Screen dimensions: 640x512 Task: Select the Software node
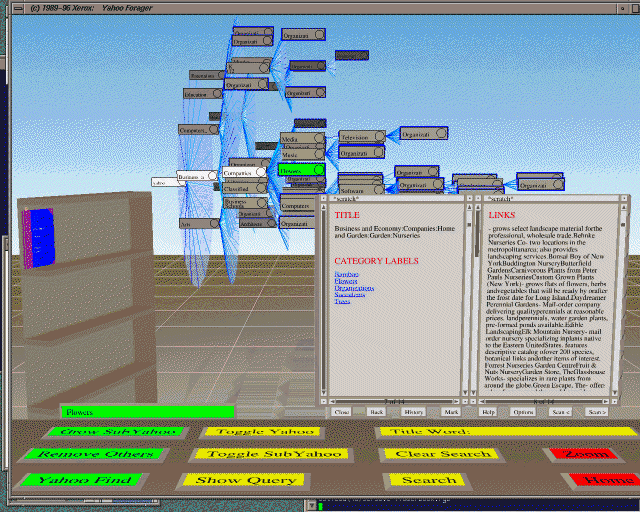click(x=361, y=190)
